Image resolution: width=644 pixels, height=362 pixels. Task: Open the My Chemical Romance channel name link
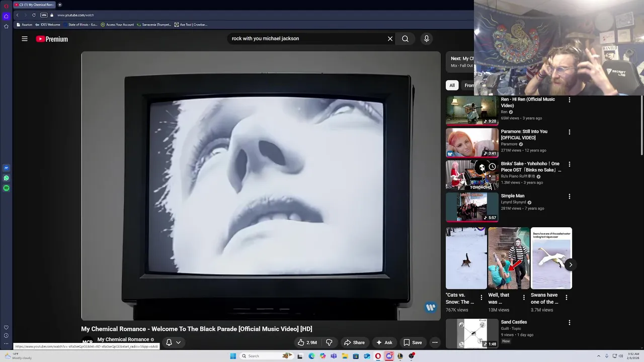[x=123, y=339]
